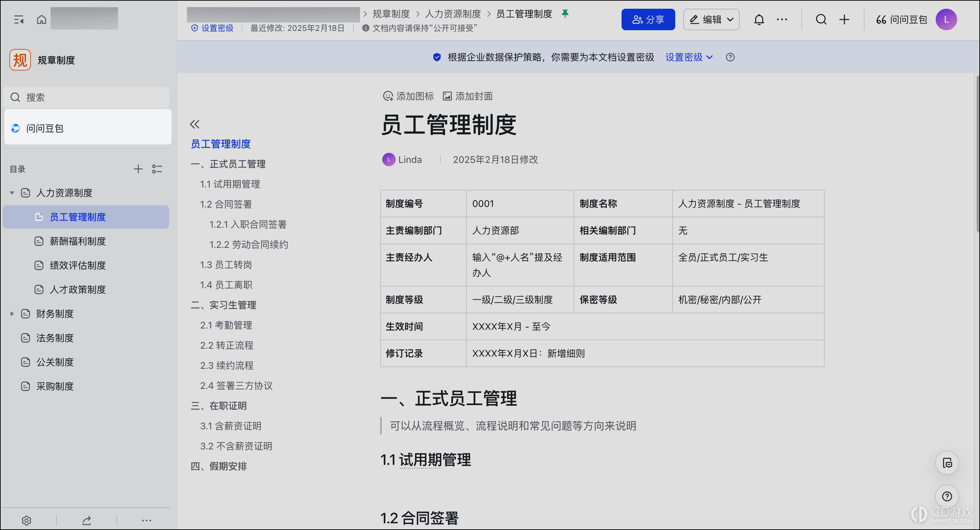This screenshot has width=980, height=530.
Task: Open 绩效评估制度 in the directory tree
Action: [x=86, y=265]
